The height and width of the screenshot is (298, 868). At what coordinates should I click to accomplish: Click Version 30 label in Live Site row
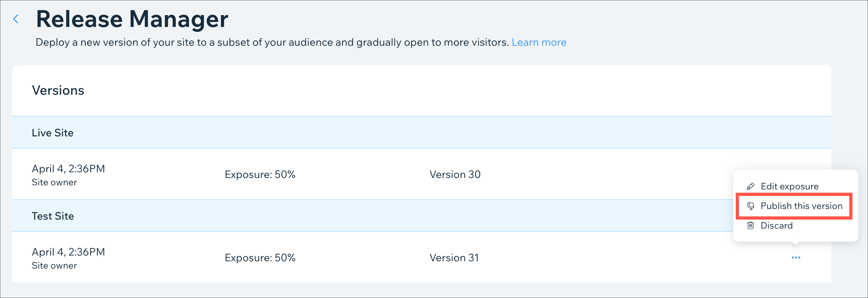tap(455, 175)
